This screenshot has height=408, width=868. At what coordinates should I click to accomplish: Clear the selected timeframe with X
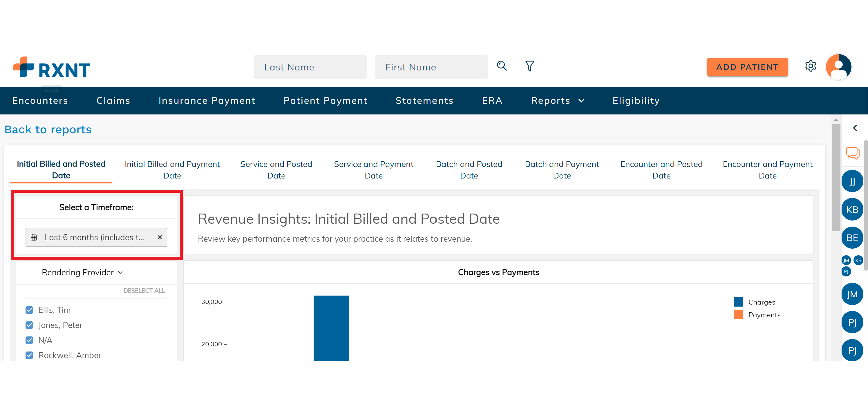160,237
